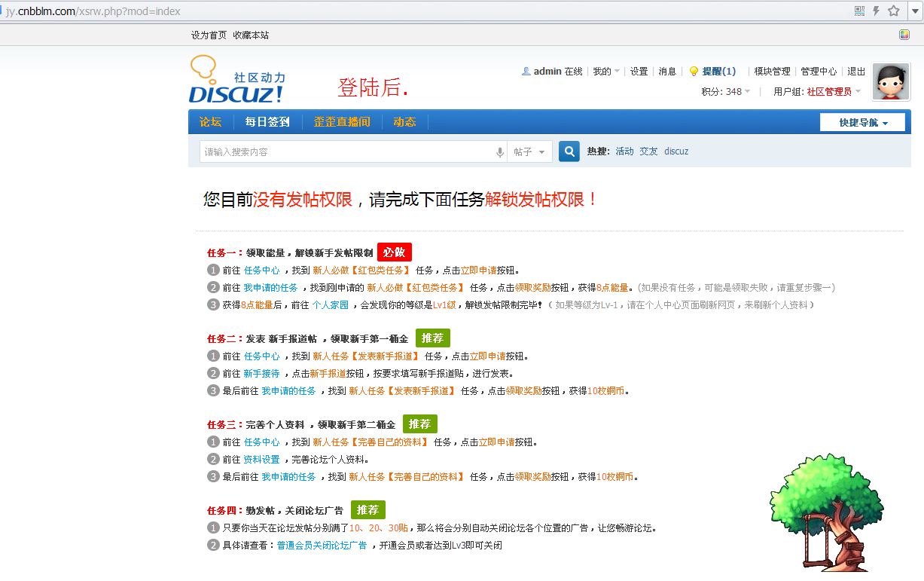
Task: Click the 解锁发帖权限 heading text
Action: (541, 200)
